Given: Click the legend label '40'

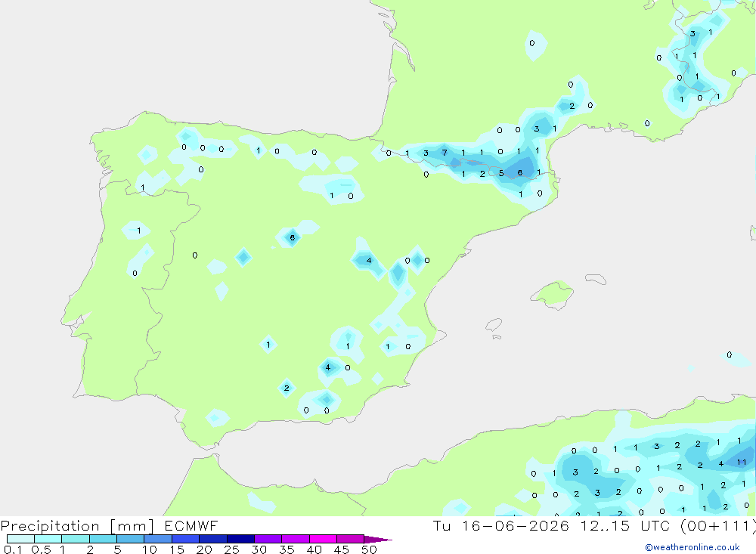Looking at the screenshot, I should [x=314, y=549].
